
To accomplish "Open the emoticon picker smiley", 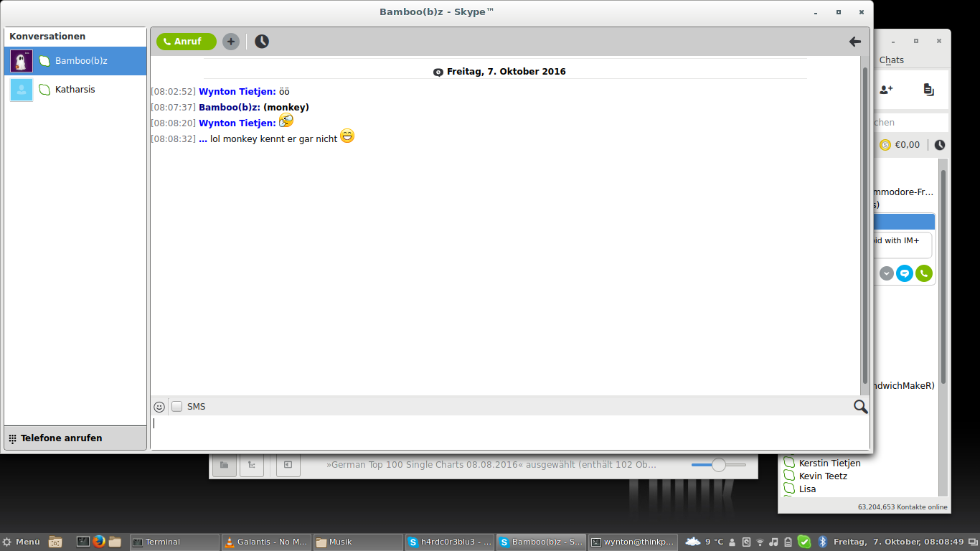I will pyautogui.click(x=159, y=407).
